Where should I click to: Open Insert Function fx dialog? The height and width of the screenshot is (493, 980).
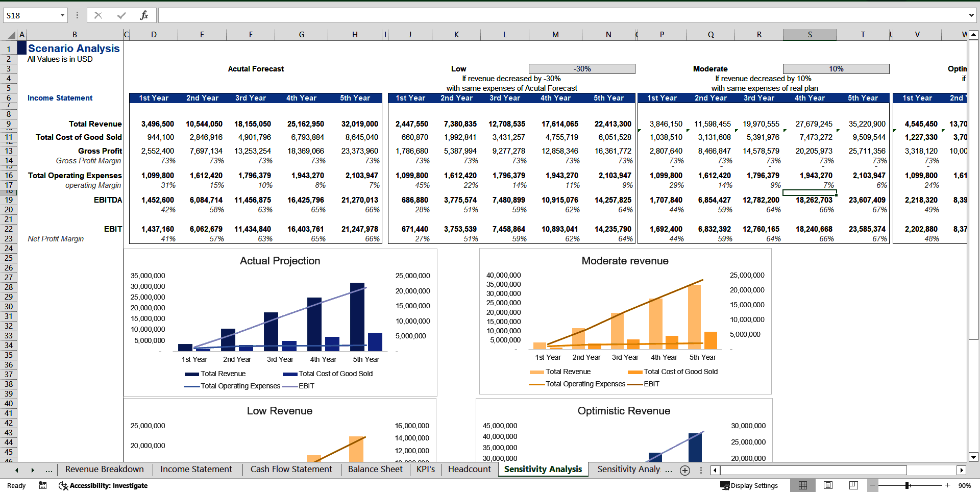pyautogui.click(x=144, y=15)
